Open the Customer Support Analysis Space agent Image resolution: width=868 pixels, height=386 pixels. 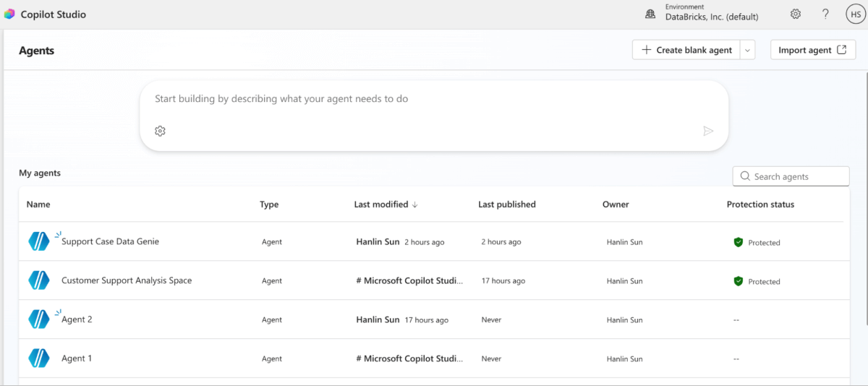click(127, 280)
